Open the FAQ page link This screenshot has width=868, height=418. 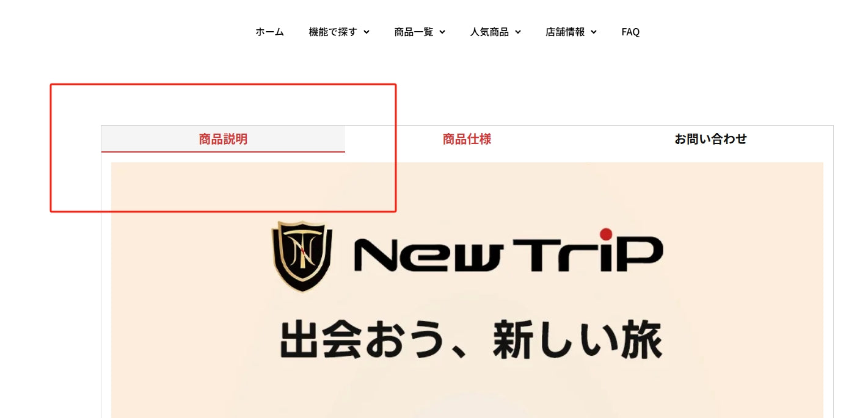tap(630, 32)
